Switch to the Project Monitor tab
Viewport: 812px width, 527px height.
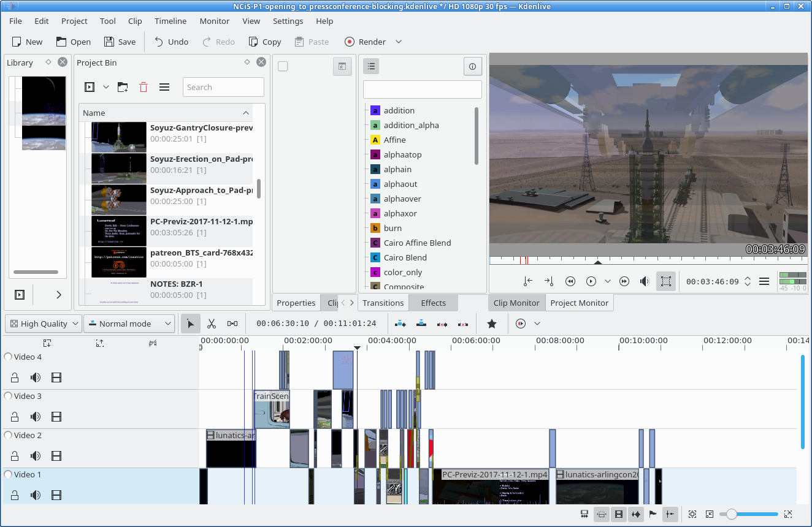pos(579,303)
